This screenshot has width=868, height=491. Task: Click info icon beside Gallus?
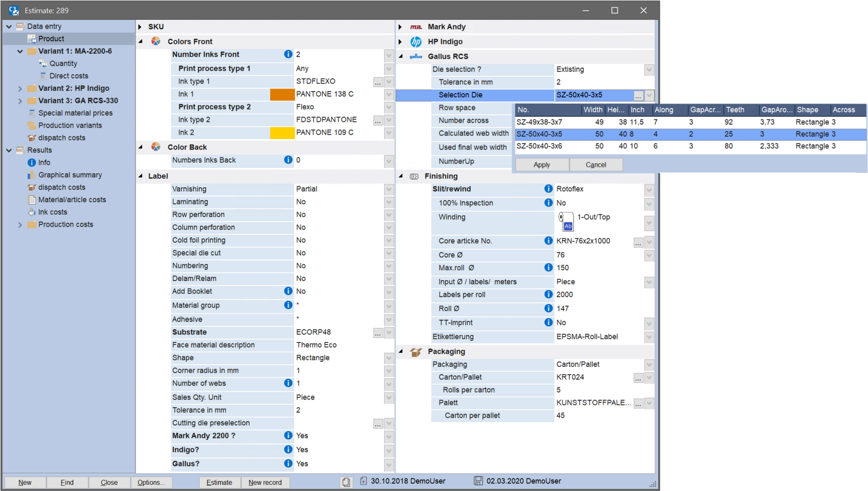(288, 463)
